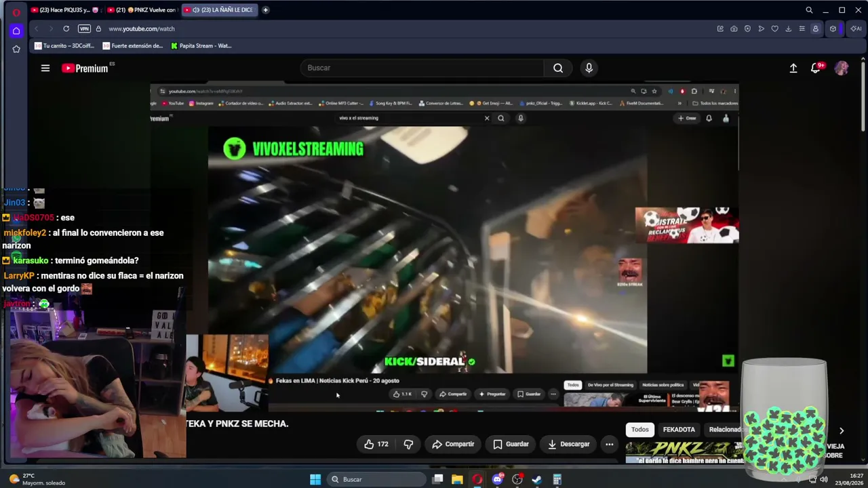Take a snapshot with camera icon
This screenshot has height=488, width=868.
(734, 28)
